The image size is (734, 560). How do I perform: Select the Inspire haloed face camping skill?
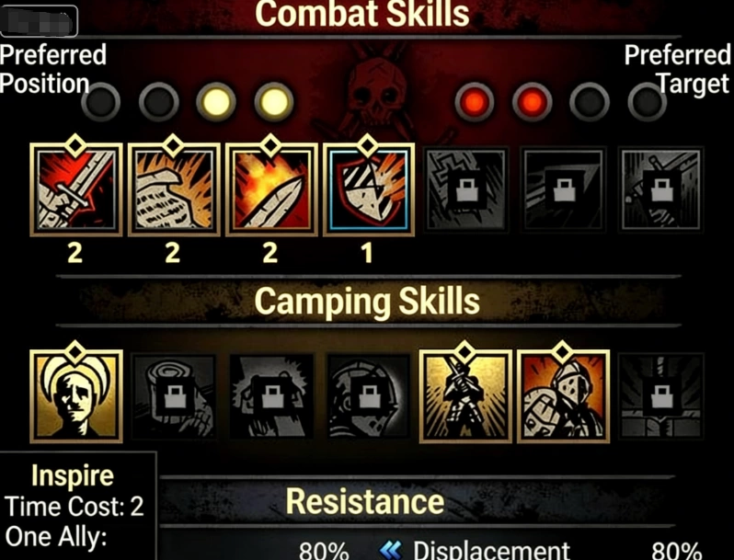tap(75, 395)
